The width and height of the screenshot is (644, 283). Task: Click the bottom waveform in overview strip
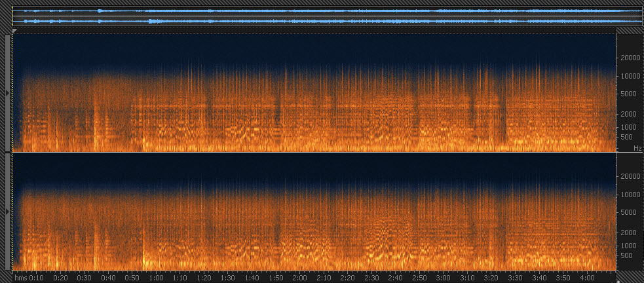coord(326,21)
